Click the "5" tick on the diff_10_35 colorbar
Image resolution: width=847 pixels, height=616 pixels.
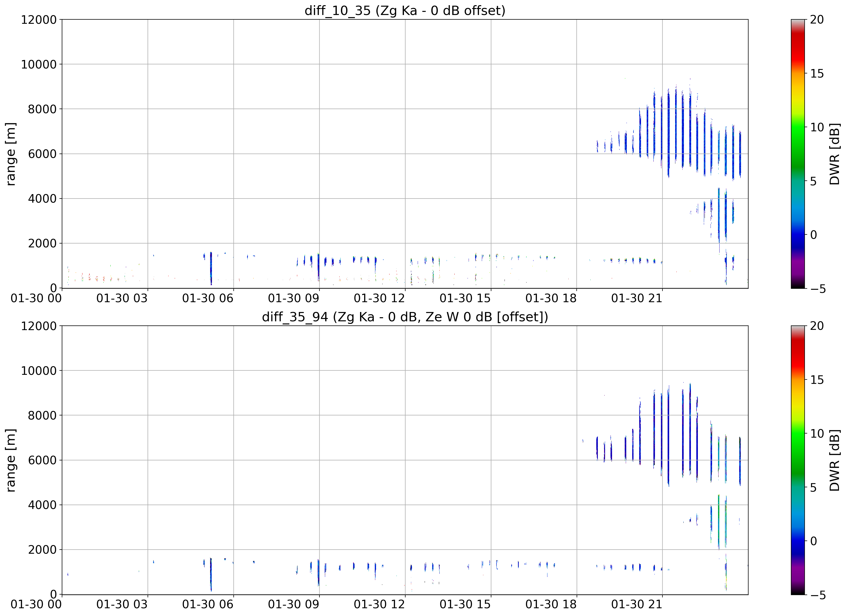pos(813,181)
